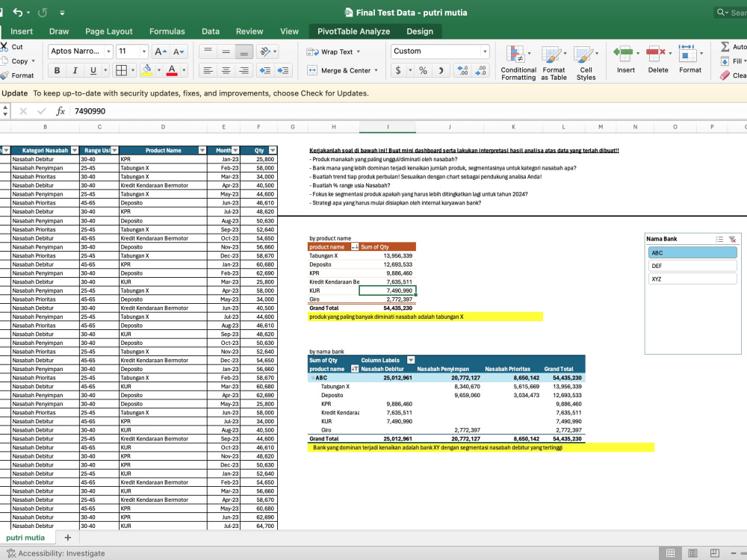Click Percent Style icon
The width and height of the screenshot is (747, 560).
(423, 70)
